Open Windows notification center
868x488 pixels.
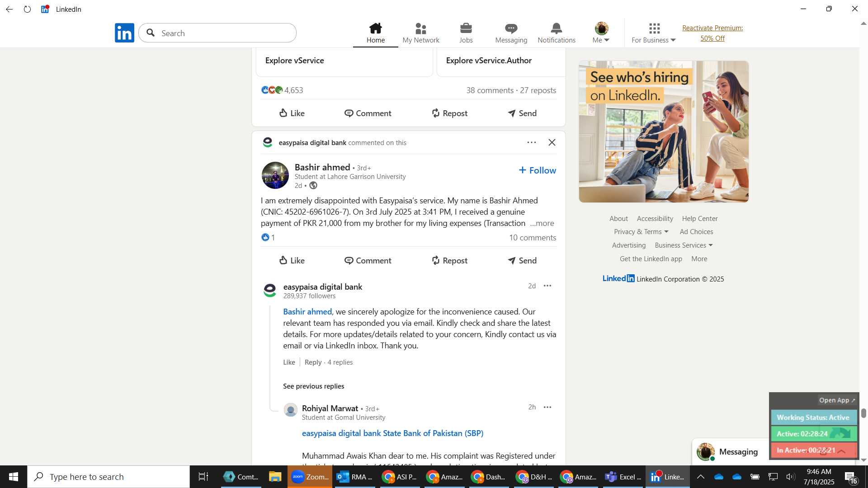pos(851,477)
